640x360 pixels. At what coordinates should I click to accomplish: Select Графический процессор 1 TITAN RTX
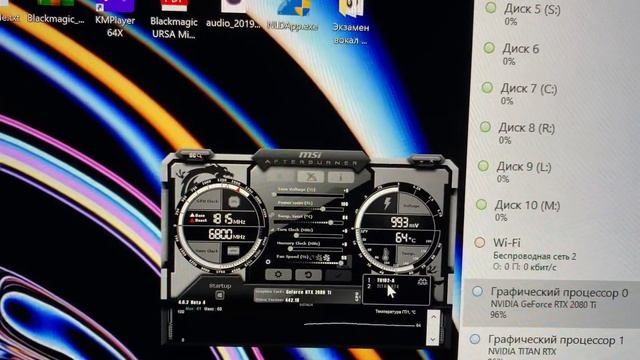coord(550,345)
